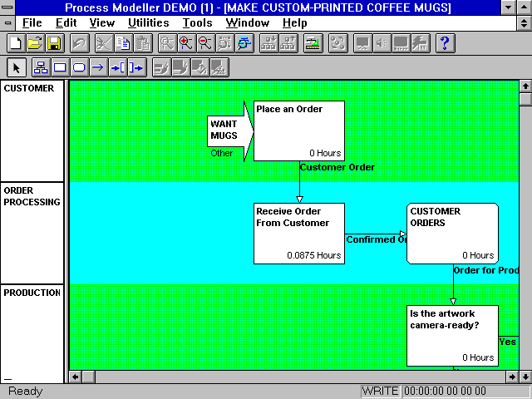Click the vertical scrollbar up arrow
The height and width of the screenshot is (399, 532).
pyautogui.click(x=525, y=86)
